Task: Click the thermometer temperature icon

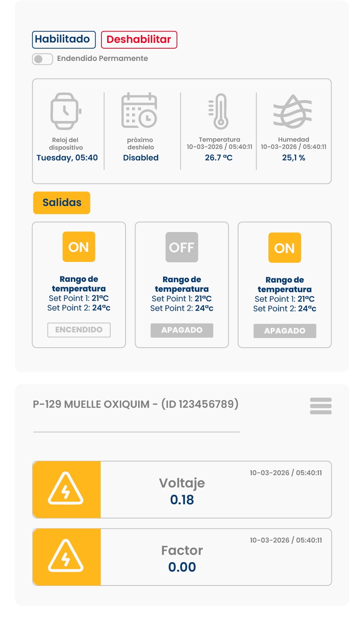Action: tap(219, 111)
